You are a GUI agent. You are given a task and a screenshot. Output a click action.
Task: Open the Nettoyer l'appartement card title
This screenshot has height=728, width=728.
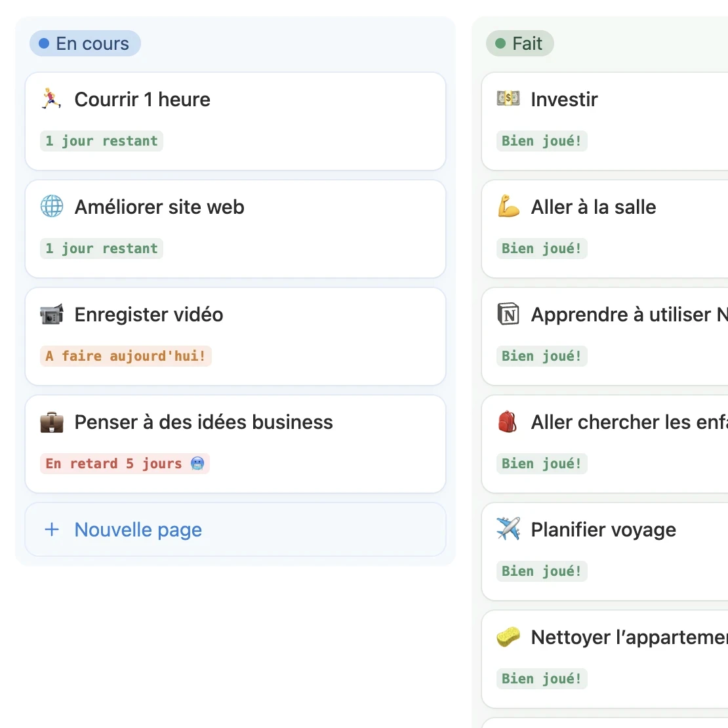629,637
